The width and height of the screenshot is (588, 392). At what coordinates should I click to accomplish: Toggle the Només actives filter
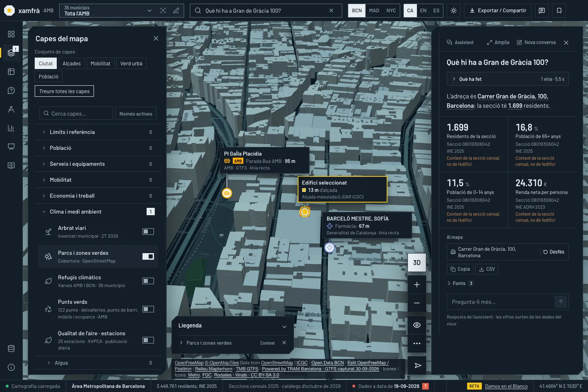point(136,114)
